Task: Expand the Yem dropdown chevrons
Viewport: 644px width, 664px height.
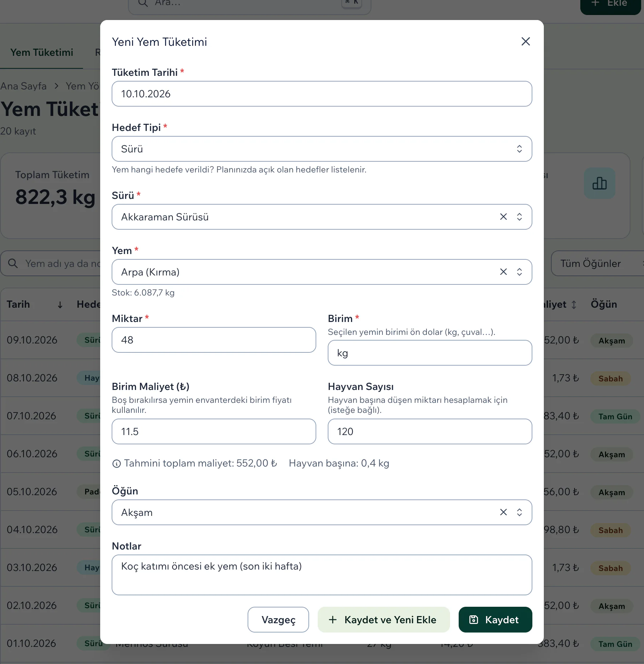Action: [519, 272]
